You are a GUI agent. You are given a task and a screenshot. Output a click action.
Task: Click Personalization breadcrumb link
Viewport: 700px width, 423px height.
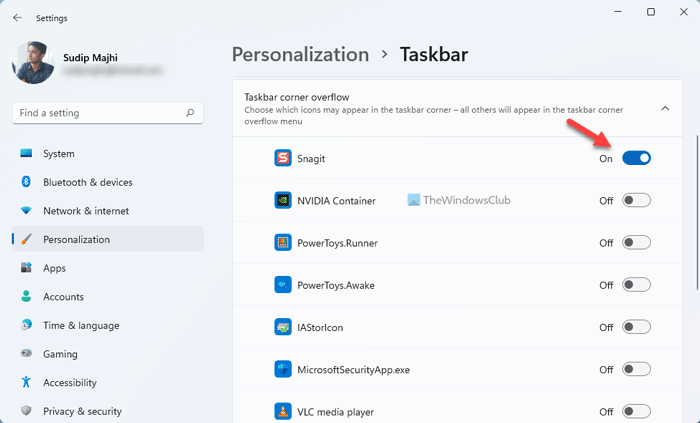click(300, 54)
